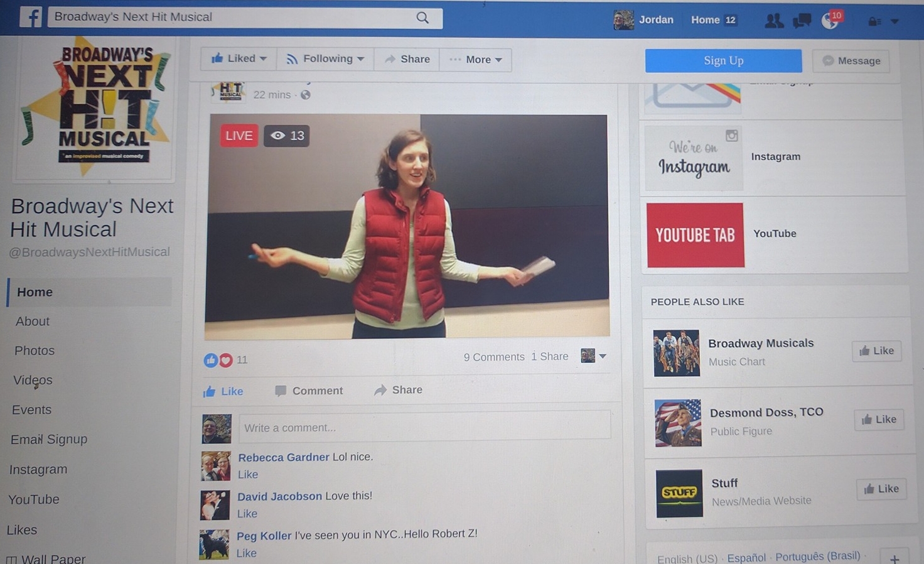The image size is (924, 564).
Task: Like Peg Koller's comment
Action: [x=247, y=553]
